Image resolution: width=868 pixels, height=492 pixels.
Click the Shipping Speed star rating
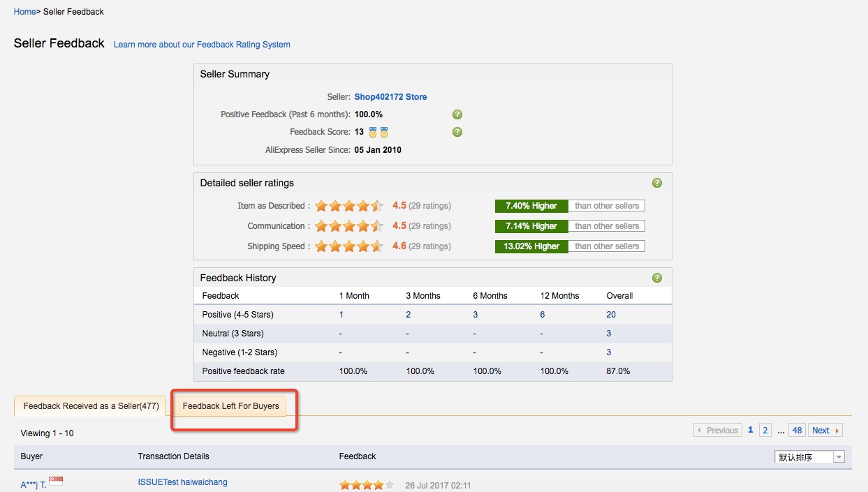pos(349,246)
